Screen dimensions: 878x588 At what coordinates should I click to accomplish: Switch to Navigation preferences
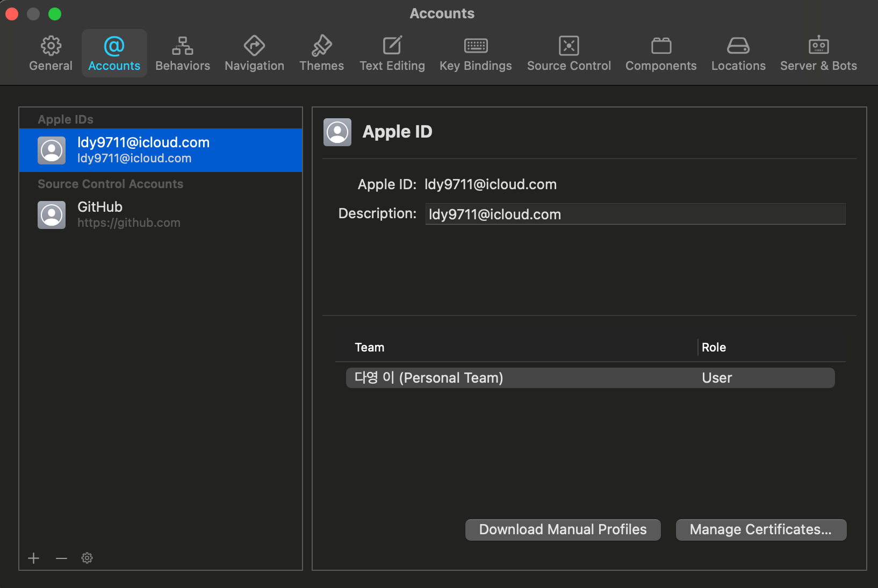coord(254,53)
